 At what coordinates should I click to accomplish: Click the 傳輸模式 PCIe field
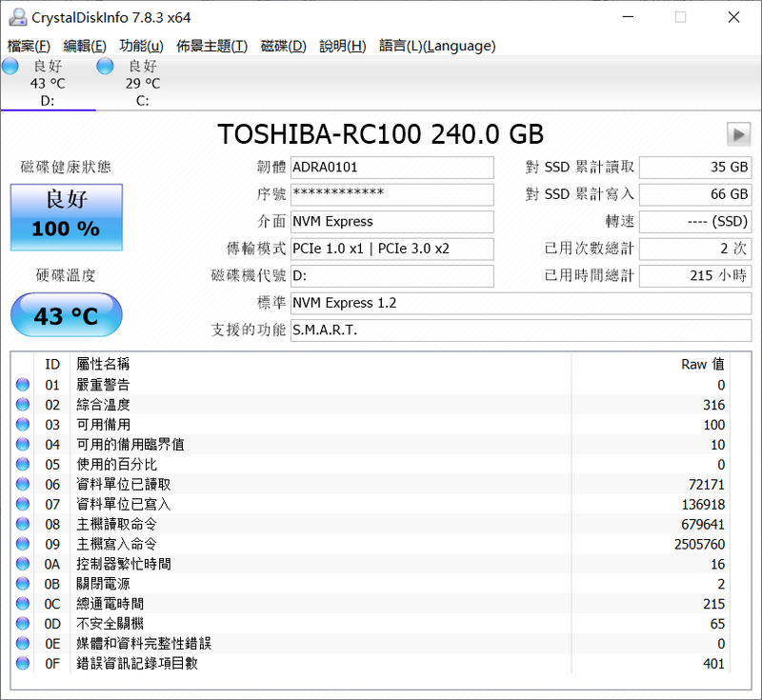391,250
